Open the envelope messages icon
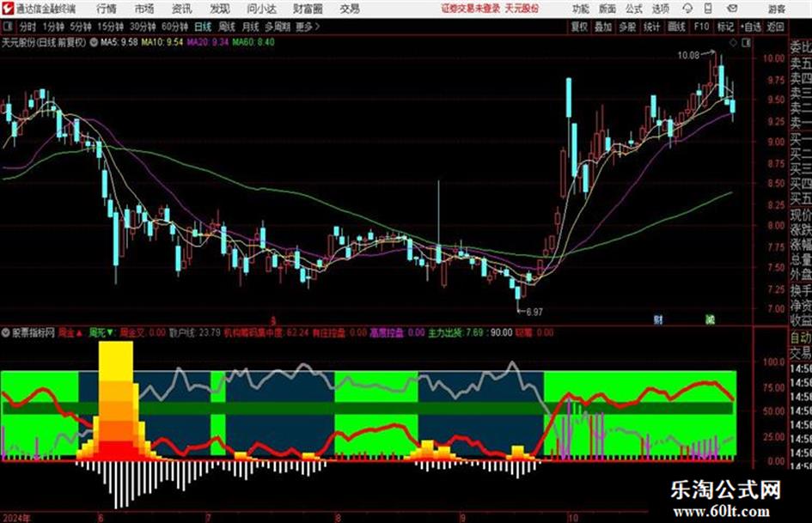 tap(732, 9)
